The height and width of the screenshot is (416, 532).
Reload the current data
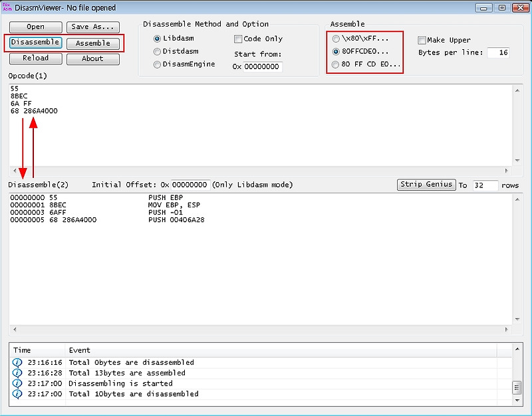(35, 58)
